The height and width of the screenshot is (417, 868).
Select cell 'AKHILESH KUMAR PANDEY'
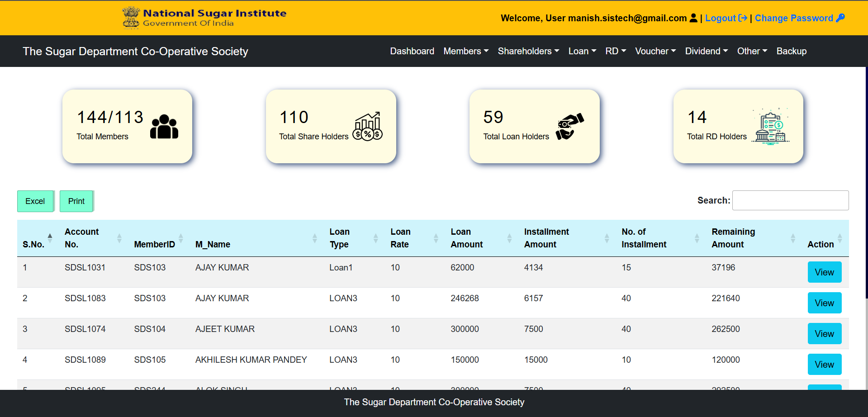click(251, 360)
